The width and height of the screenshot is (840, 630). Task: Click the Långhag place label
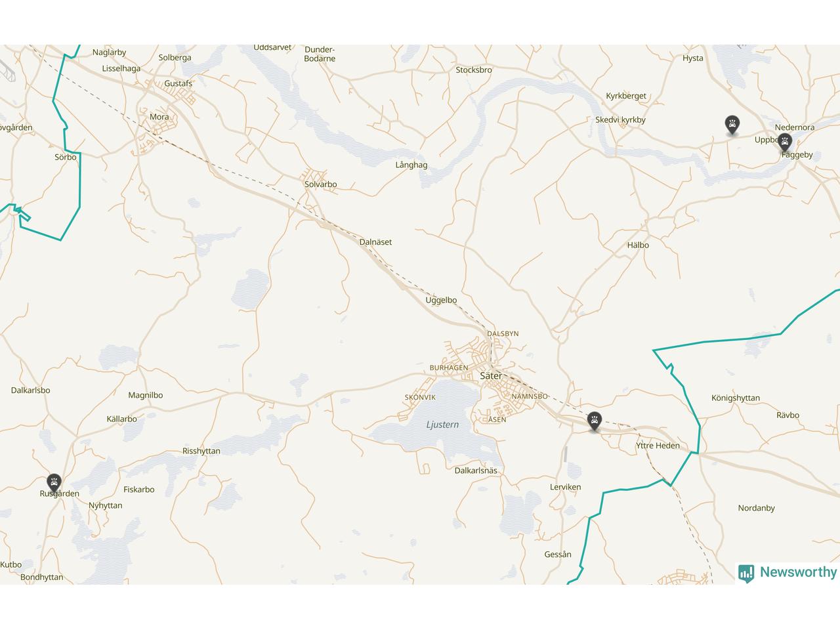[x=411, y=165]
